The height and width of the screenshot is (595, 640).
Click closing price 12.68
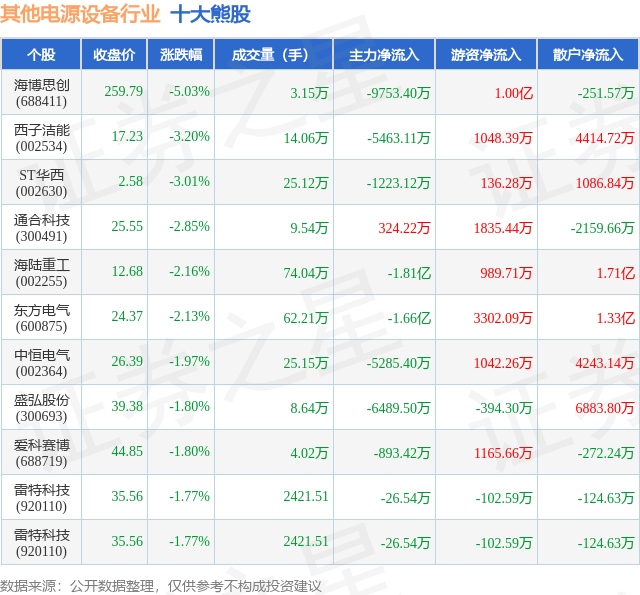pyautogui.click(x=127, y=271)
